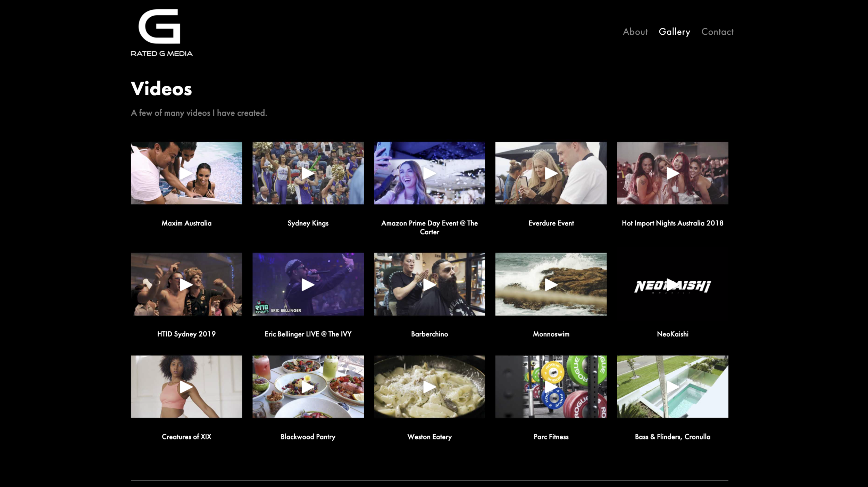Open the About page
The width and height of the screenshot is (868, 487).
(x=635, y=32)
